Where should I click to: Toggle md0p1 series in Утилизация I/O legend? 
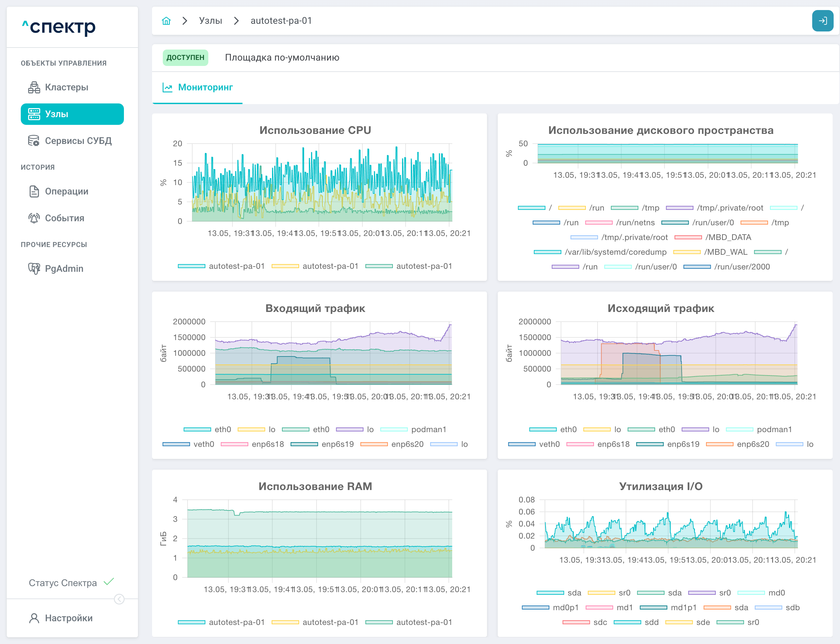point(550,608)
